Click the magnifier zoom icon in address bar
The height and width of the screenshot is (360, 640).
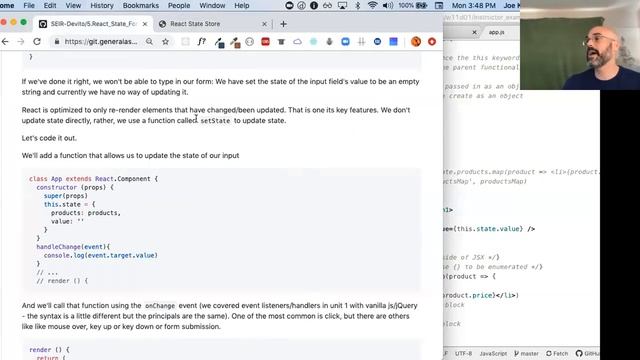click(x=149, y=42)
